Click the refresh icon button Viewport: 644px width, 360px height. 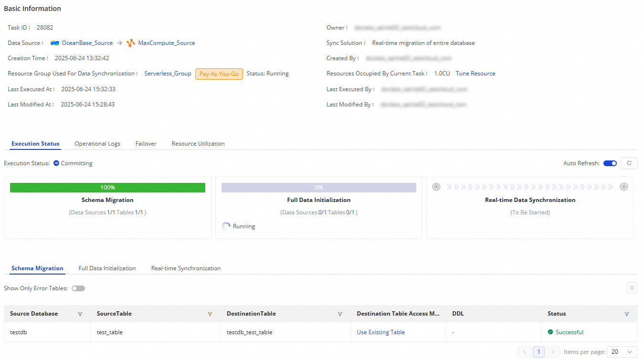(629, 163)
